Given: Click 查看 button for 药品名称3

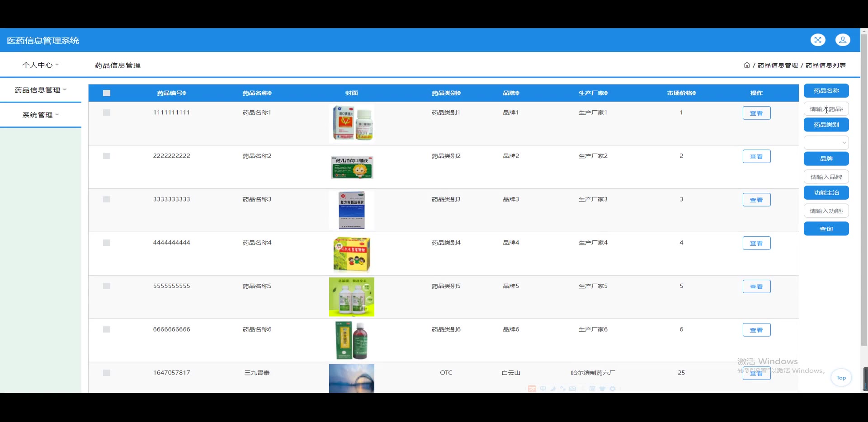Looking at the screenshot, I should [756, 200].
